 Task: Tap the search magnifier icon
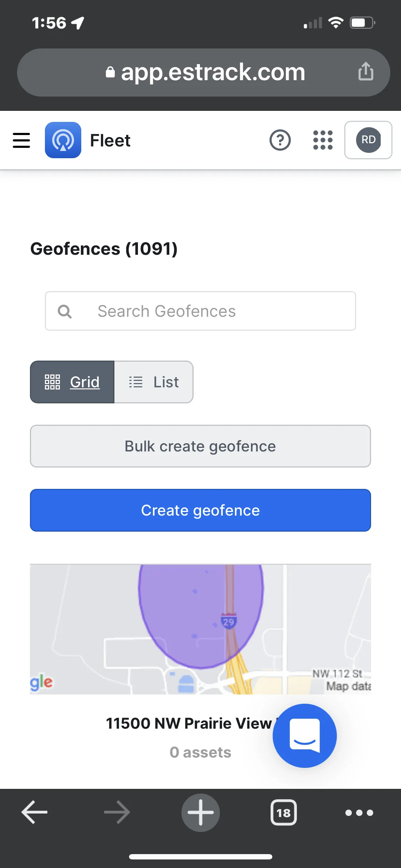click(x=65, y=311)
